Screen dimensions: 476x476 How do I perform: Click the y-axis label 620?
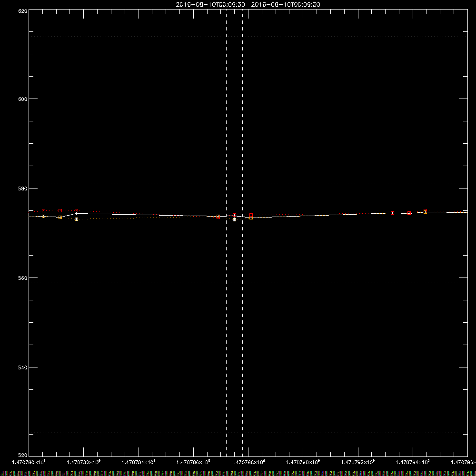tap(23, 11)
